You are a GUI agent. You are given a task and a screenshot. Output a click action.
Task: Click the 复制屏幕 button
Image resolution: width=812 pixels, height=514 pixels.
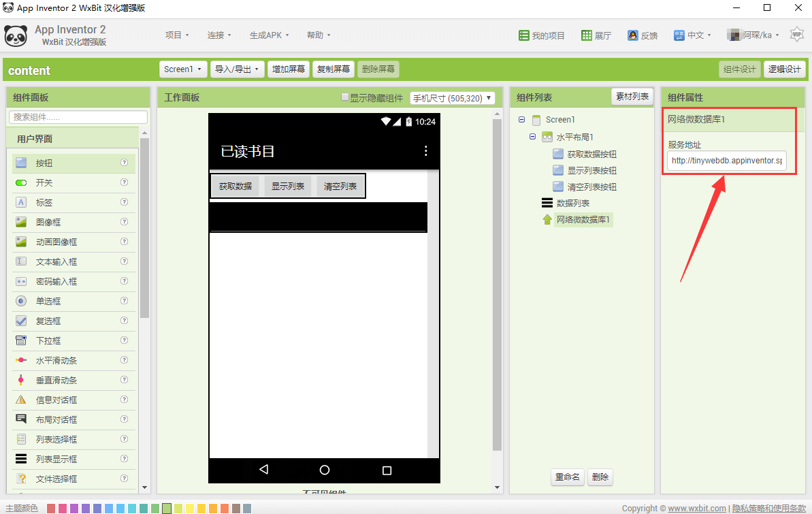pyautogui.click(x=334, y=69)
